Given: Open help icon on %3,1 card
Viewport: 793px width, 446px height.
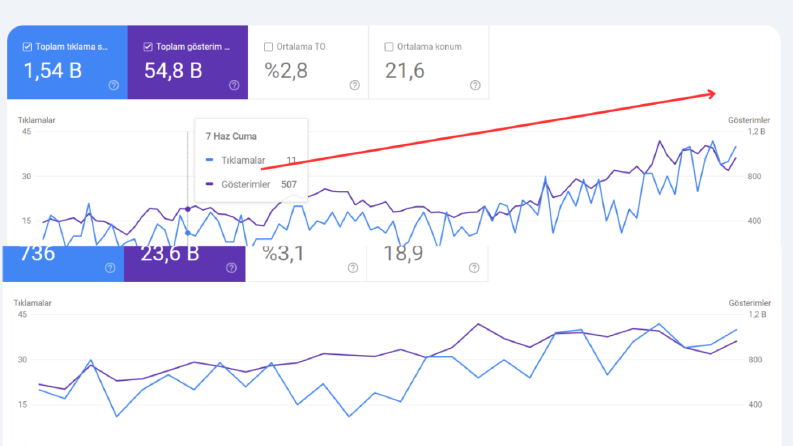Looking at the screenshot, I should pos(353,267).
